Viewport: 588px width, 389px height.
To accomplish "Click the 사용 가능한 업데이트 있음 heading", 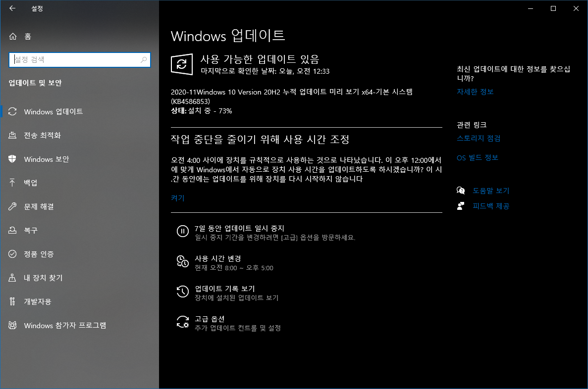I will click(260, 59).
